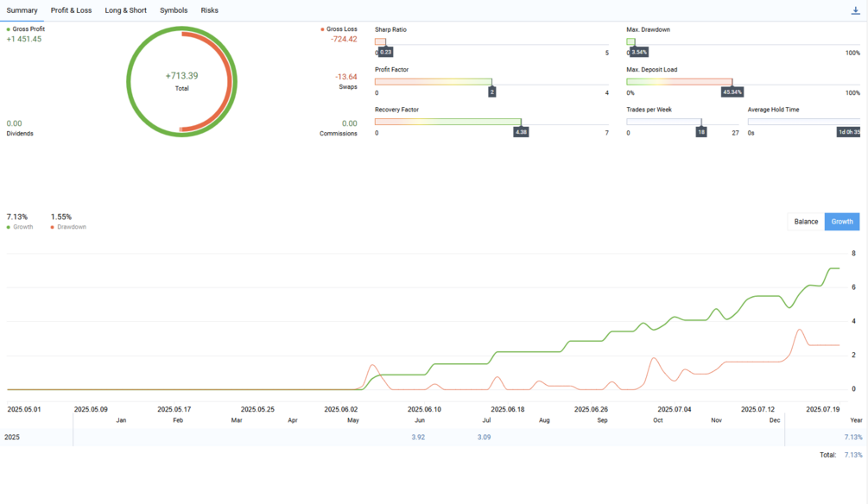Click the Recovery Factor 4.38 marker
Image resolution: width=868 pixels, height=504 pixels.
coord(521,133)
